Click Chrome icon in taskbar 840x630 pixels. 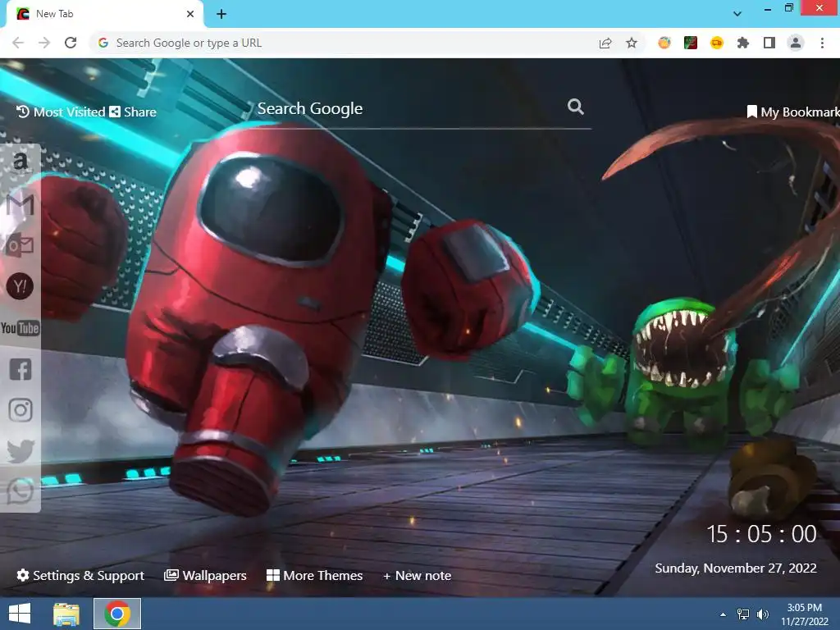(117, 614)
